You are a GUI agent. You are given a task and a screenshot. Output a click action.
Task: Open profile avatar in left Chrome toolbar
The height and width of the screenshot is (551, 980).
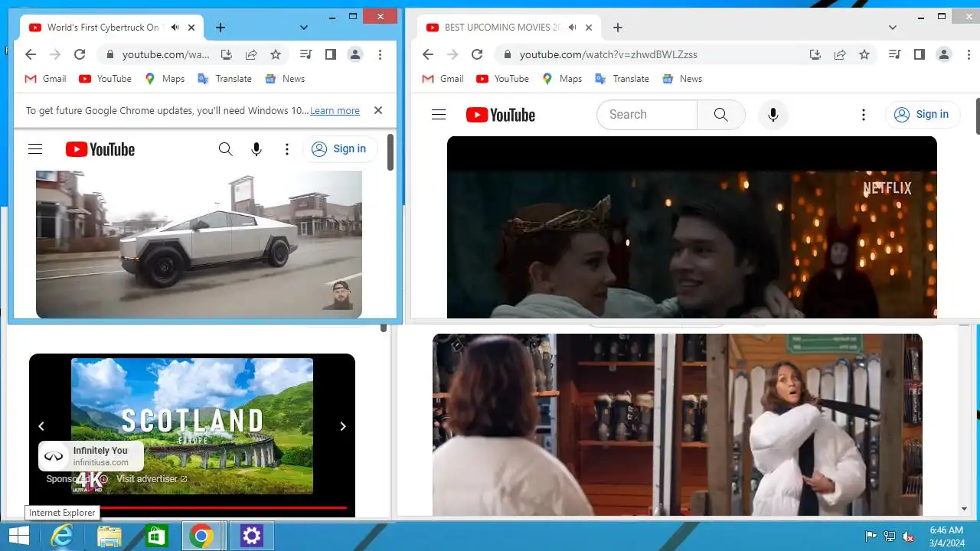point(355,54)
